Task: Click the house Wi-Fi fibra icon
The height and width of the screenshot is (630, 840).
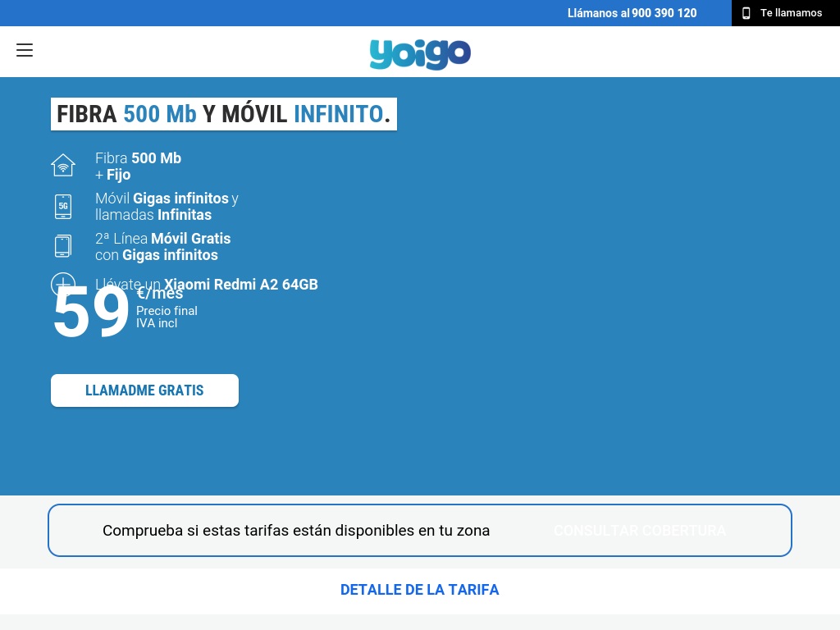Action: pos(63,166)
